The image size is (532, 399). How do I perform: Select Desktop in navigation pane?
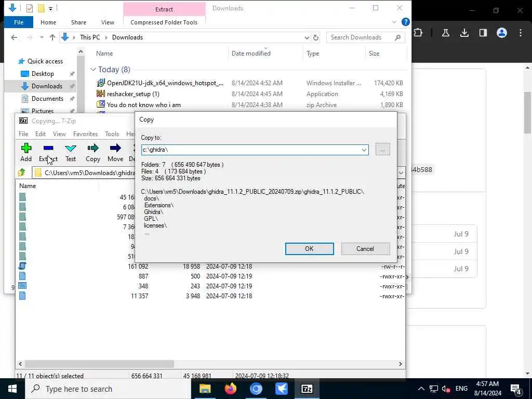click(x=43, y=74)
